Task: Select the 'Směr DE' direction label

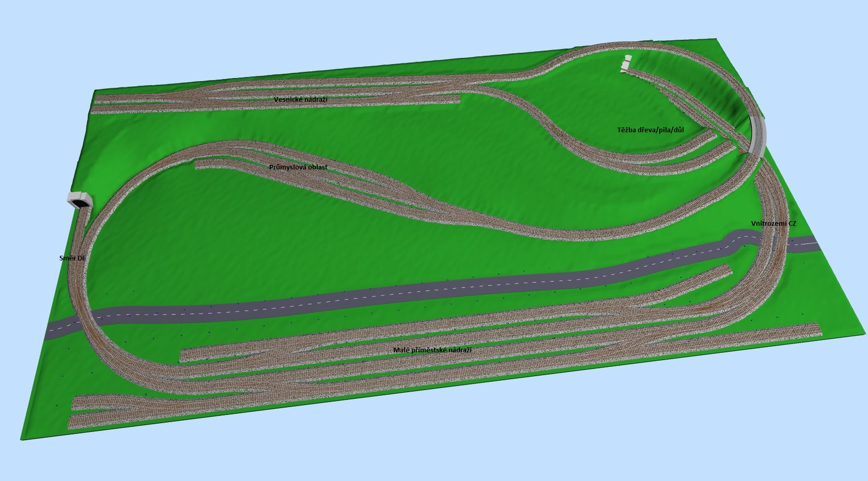Action: coord(72,257)
